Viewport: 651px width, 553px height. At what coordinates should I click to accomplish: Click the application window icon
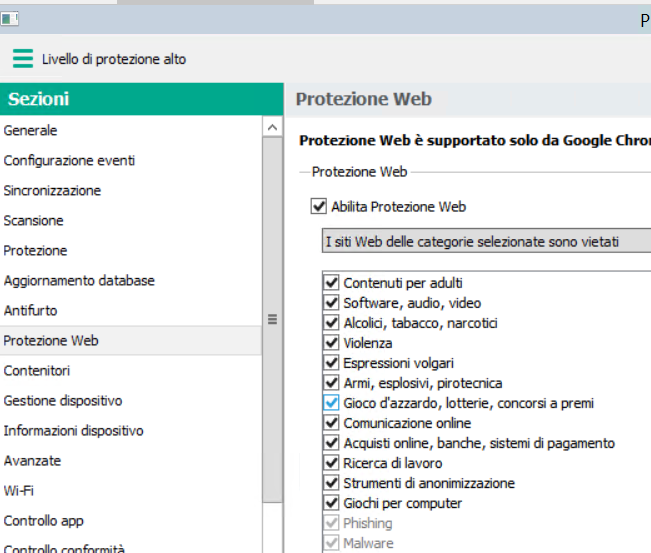coord(11,18)
